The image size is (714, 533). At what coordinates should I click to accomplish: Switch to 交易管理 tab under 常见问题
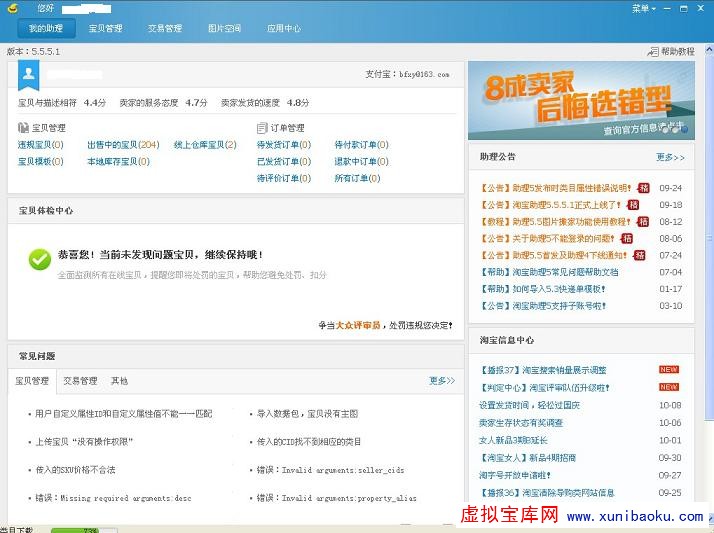(x=80, y=381)
